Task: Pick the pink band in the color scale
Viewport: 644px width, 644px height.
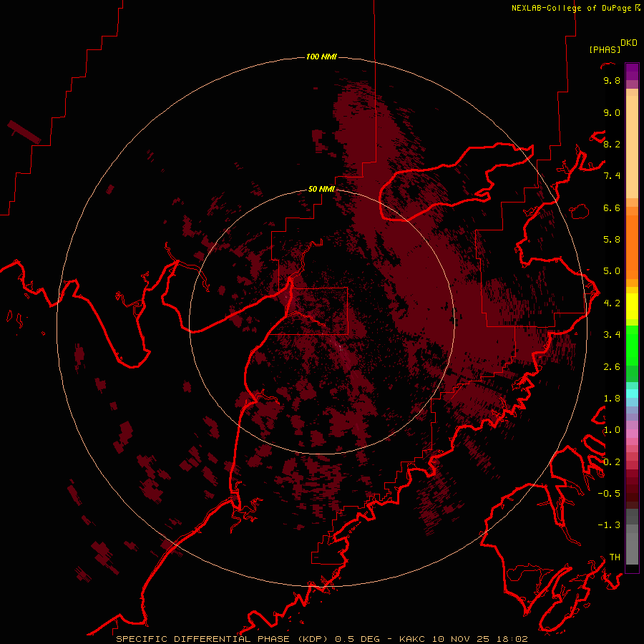Action: click(632, 434)
